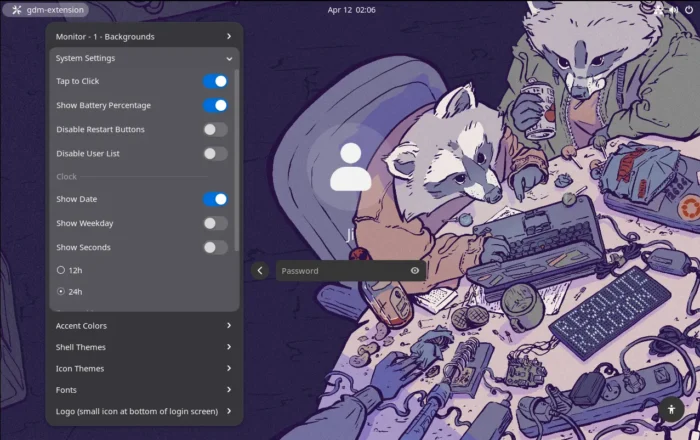Enable Disable Restart Buttons switch

point(215,129)
